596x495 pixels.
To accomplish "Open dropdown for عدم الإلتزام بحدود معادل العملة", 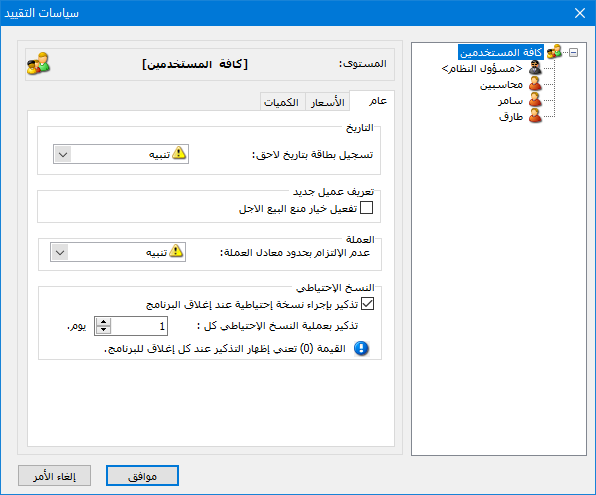I will [60, 252].
